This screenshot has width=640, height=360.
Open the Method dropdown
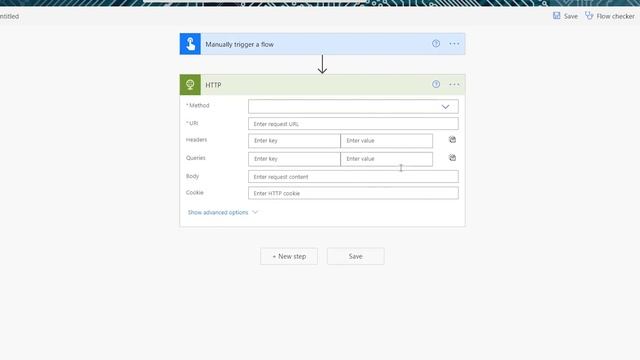(x=353, y=107)
